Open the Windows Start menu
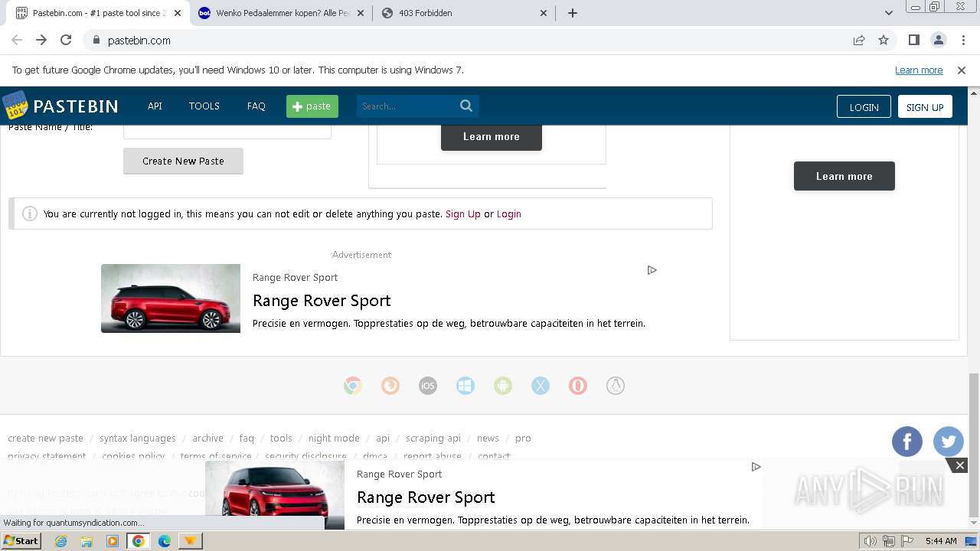 pos(21,541)
